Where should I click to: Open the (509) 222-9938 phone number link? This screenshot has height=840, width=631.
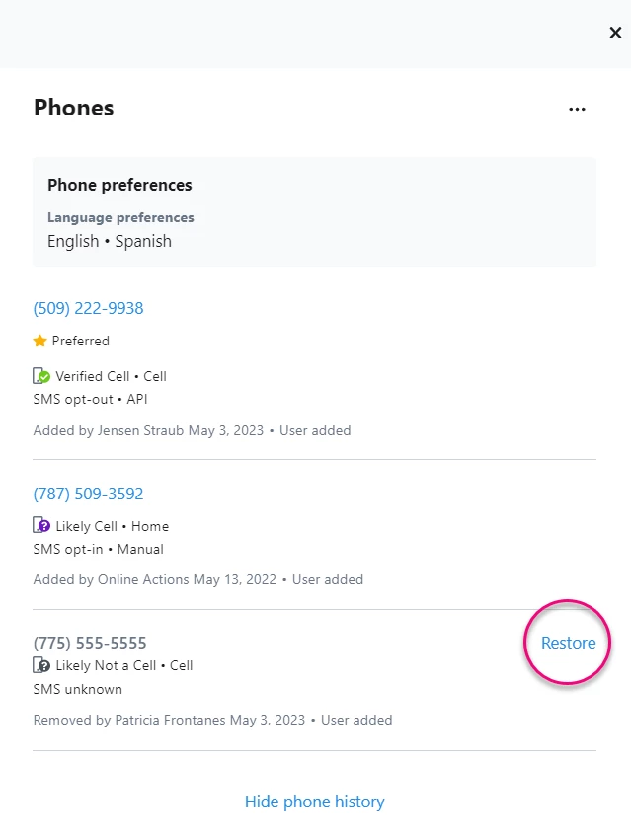pyautogui.click(x=88, y=307)
